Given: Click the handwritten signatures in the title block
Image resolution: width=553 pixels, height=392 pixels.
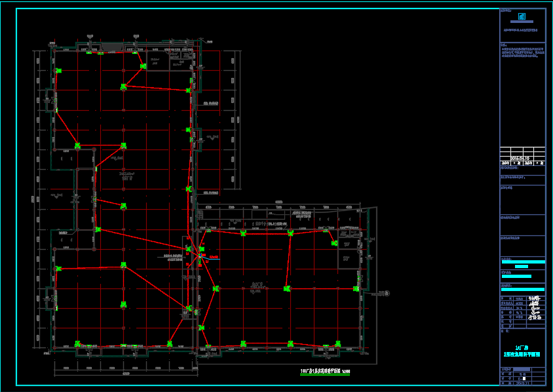Looking at the screenshot, I should [535, 309].
